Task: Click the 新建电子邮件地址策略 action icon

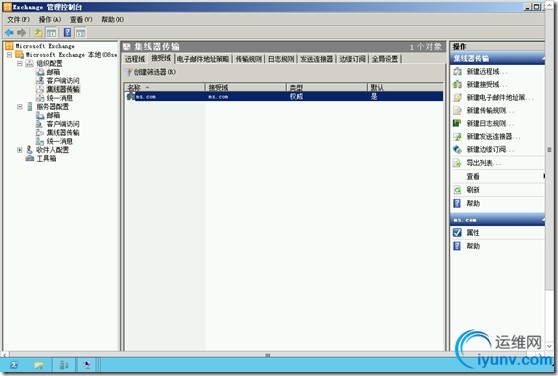Action: click(x=457, y=97)
